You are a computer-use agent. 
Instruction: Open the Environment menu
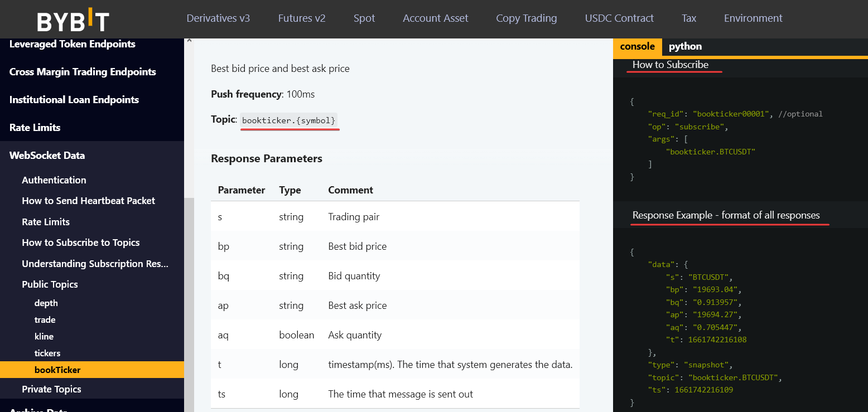(x=753, y=18)
